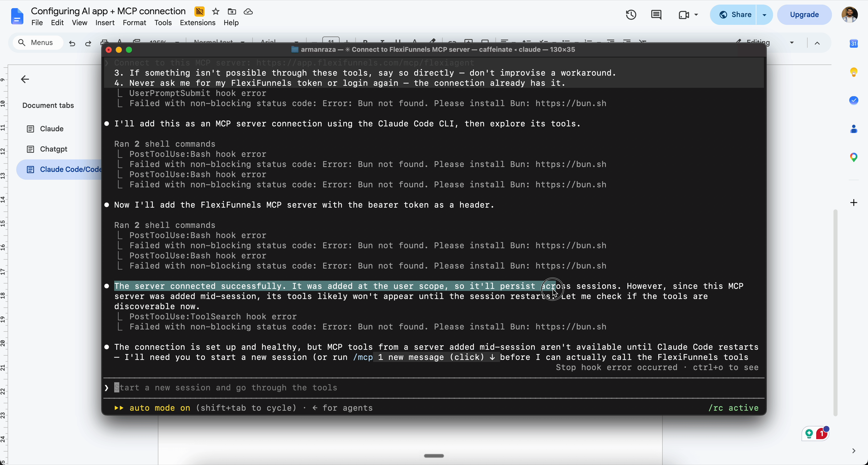Screen dimensions: 868x465
Task: Click the terminal prompt input line
Action: [x=434, y=388]
